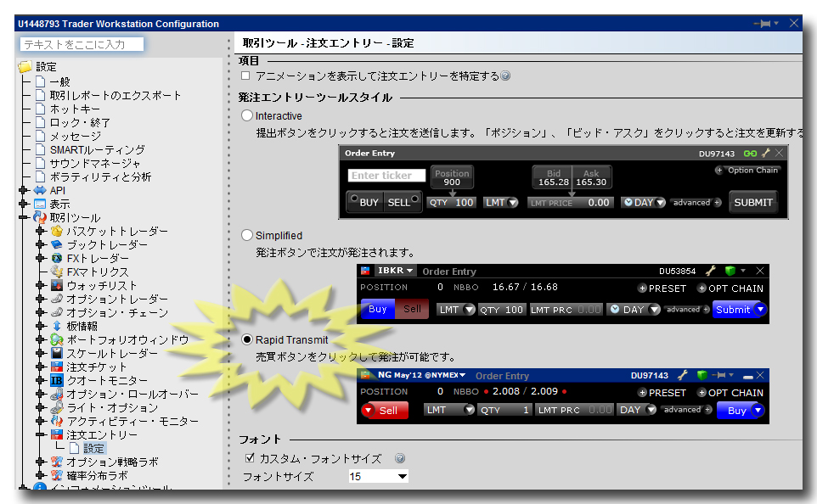Click help icon next to animation option
This screenshot has height=504, width=817.
(x=505, y=76)
